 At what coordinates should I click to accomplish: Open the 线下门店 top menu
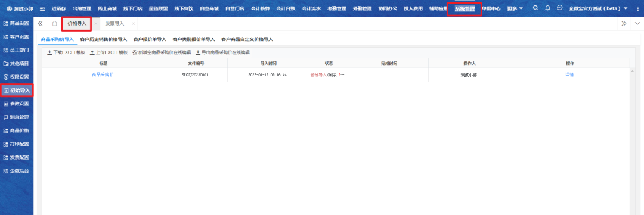[x=132, y=8]
